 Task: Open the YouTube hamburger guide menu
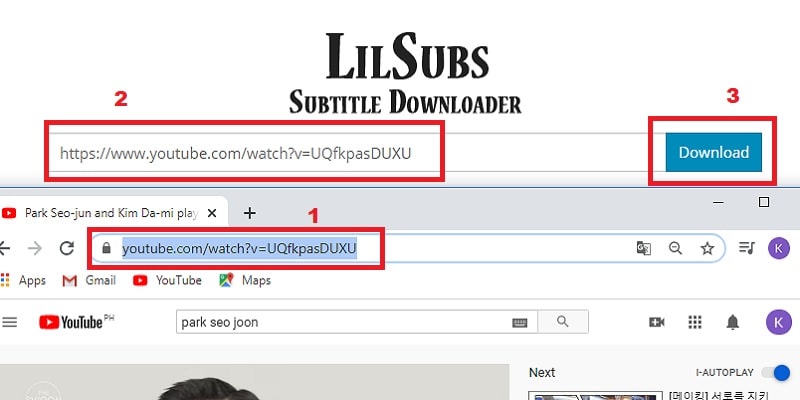pyautogui.click(x=10, y=322)
